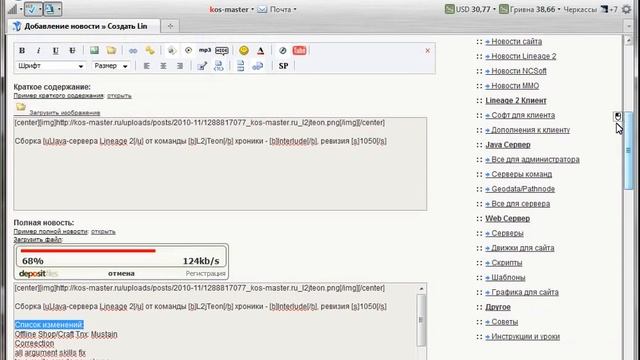The height and width of the screenshot is (360, 640).
Task: Click Регистрация in the depositfiles uploader
Action: (205, 273)
